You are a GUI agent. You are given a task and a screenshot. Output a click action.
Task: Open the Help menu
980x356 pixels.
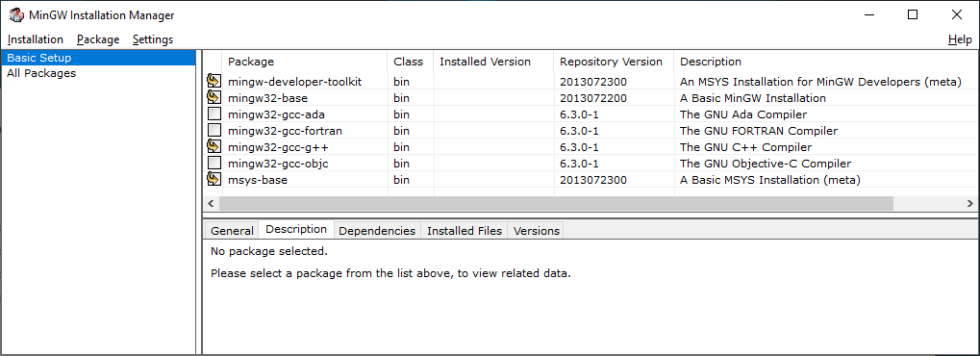point(960,39)
